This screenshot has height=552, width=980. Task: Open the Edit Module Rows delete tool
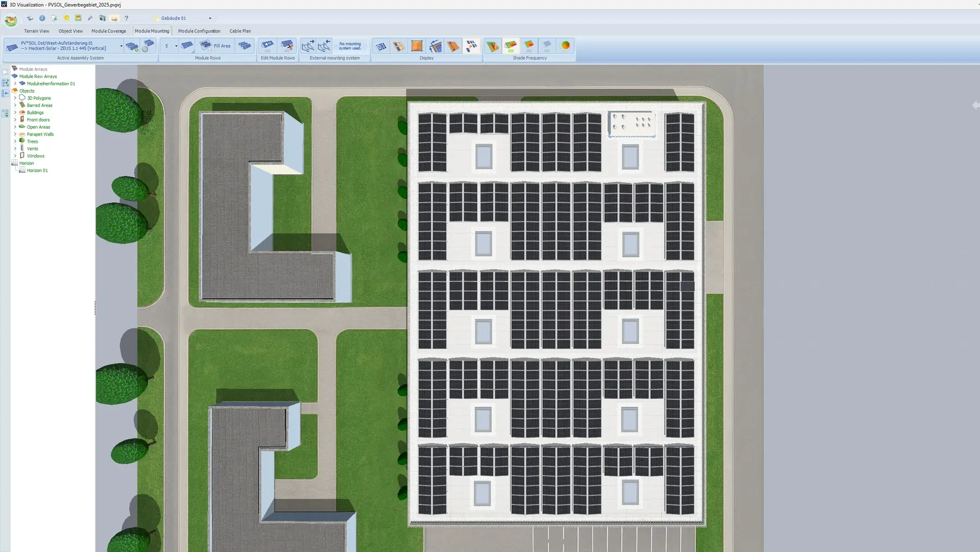click(287, 46)
